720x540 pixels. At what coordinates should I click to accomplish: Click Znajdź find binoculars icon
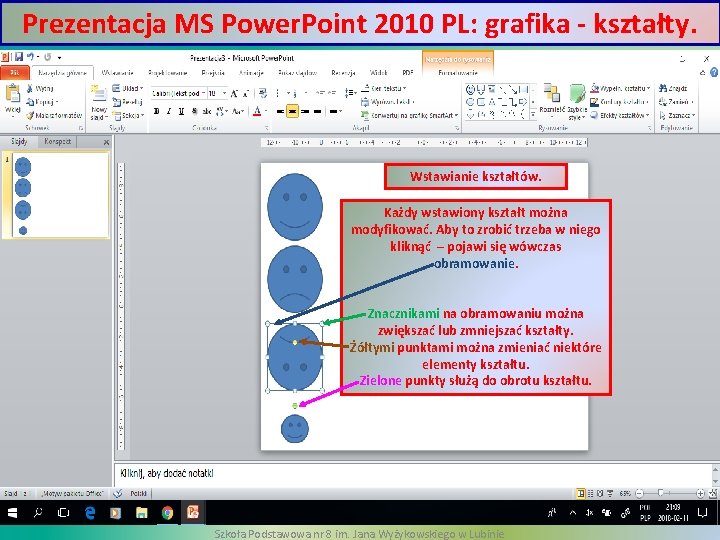pyautogui.click(x=663, y=88)
